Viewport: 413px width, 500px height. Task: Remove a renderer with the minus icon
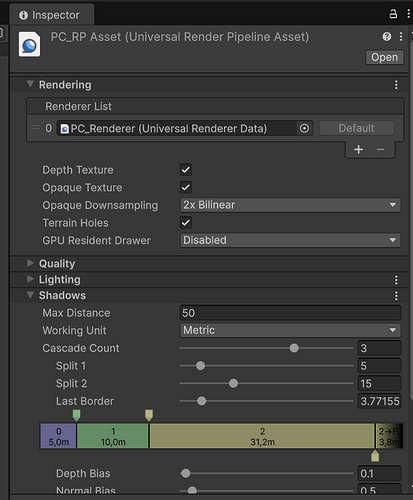pyautogui.click(x=381, y=149)
